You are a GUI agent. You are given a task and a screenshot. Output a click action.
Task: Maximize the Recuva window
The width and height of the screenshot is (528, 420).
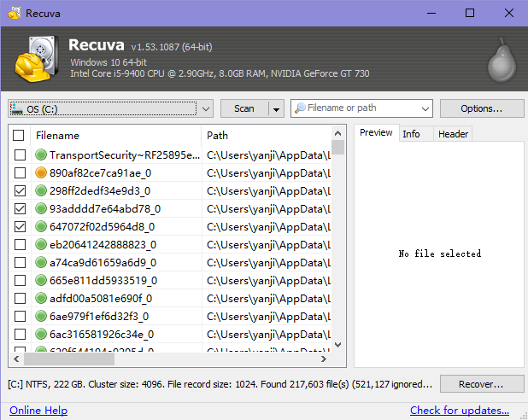[470, 13]
